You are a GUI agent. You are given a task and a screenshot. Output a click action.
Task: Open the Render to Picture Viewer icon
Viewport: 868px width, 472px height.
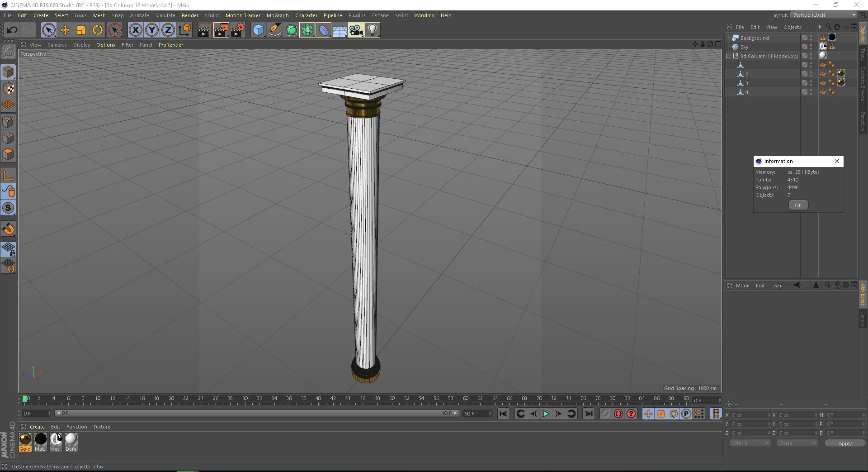tap(221, 30)
